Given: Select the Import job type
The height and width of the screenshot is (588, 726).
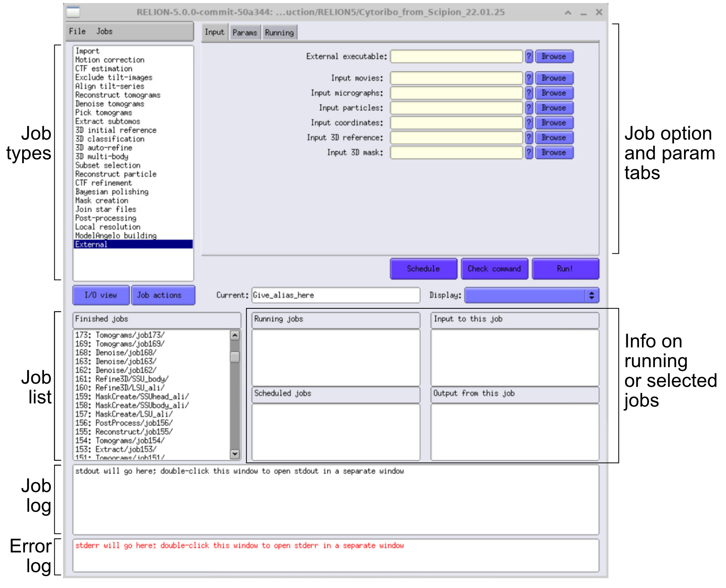Looking at the screenshot, I should [x=133, y=51].
